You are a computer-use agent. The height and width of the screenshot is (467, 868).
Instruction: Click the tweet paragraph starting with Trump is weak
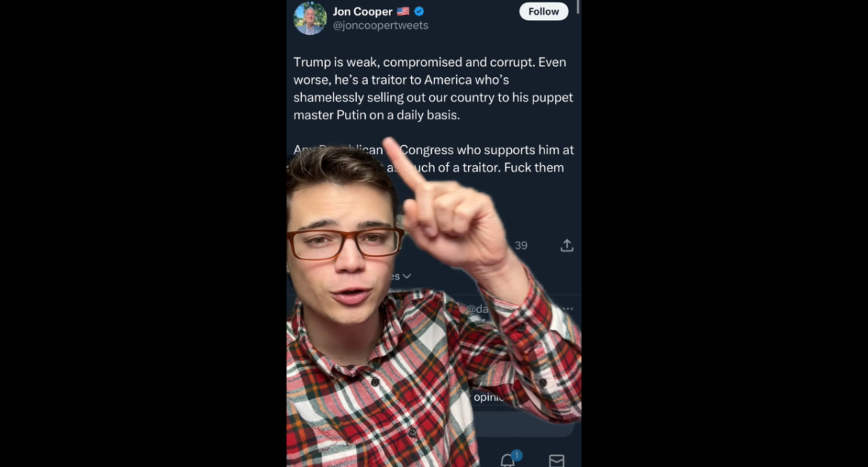[433, 88]
